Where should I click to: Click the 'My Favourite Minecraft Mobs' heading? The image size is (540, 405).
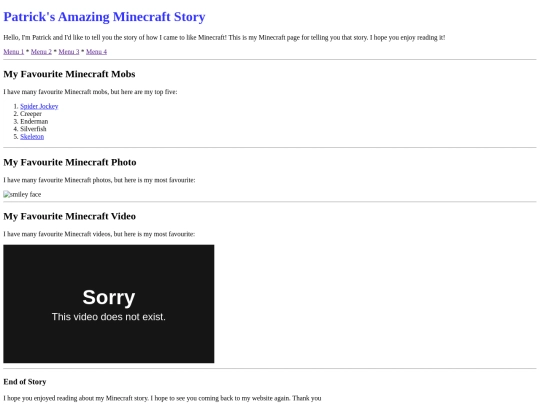point(69,74)
